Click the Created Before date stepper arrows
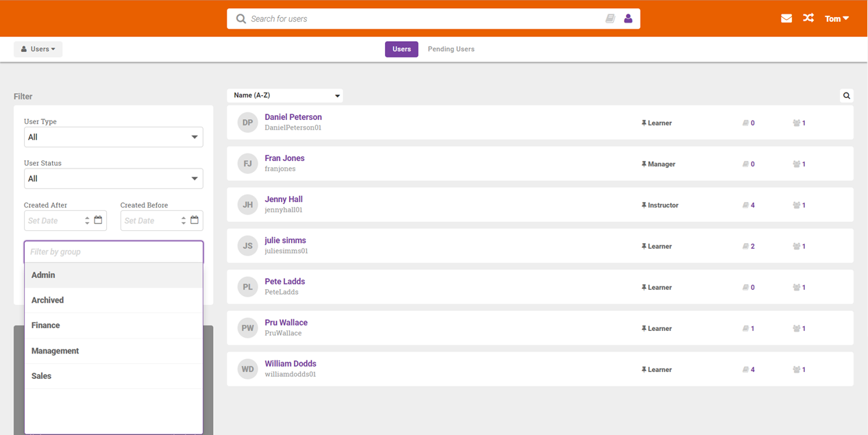The height and width of the screenshot is (435, 868). coord(184,221)
